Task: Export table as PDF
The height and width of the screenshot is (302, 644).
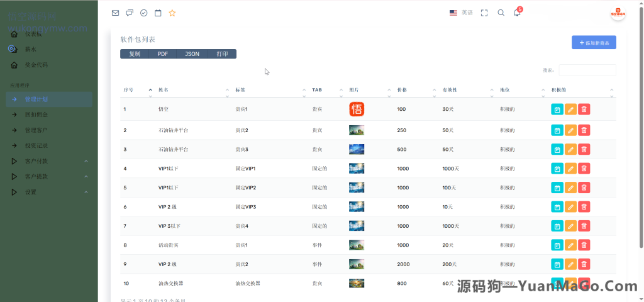Action: coord(163,54)
